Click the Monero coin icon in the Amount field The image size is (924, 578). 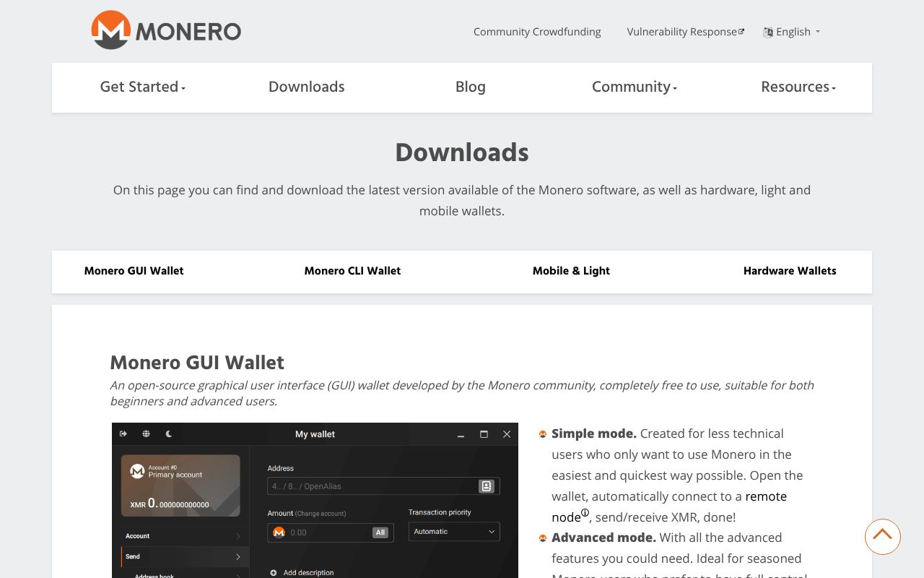(279, 532)
